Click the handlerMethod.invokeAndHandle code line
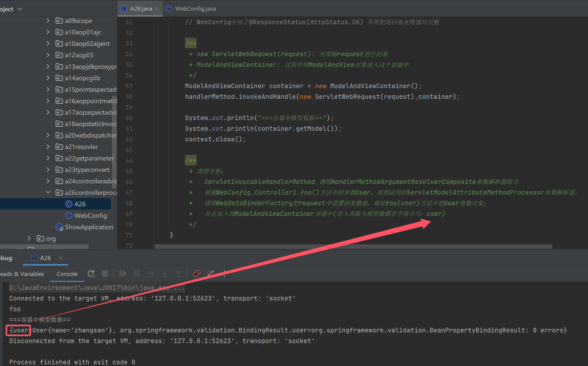 [x=322, y=97]
